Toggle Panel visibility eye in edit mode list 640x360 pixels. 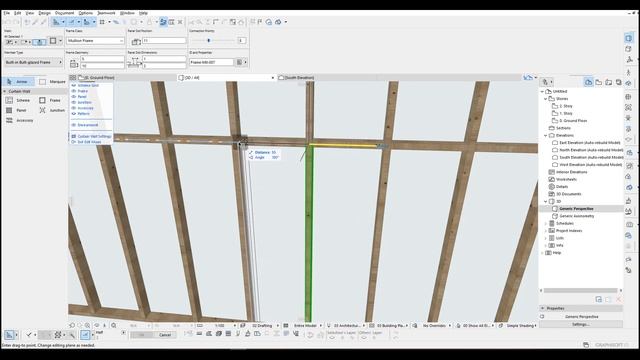(x=74, y=97)
